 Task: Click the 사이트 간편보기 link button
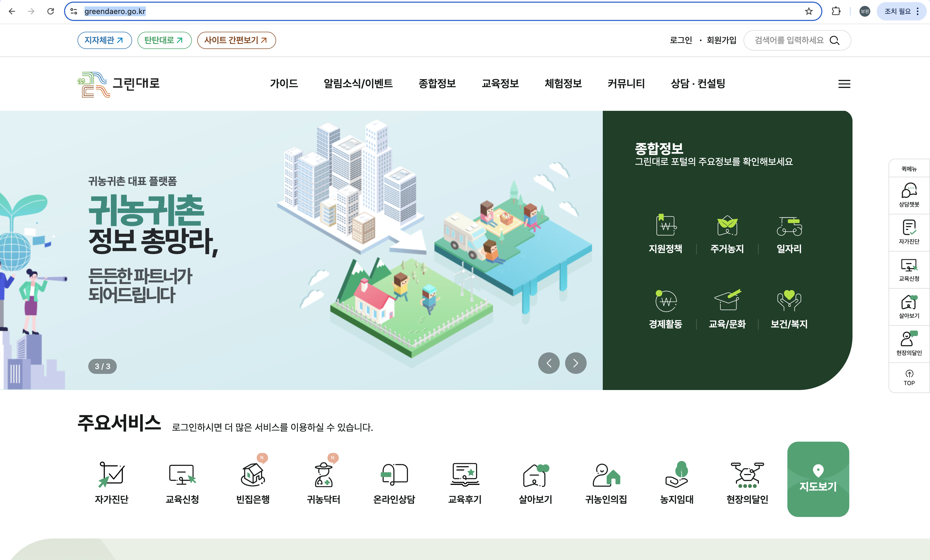coord(236,40)
